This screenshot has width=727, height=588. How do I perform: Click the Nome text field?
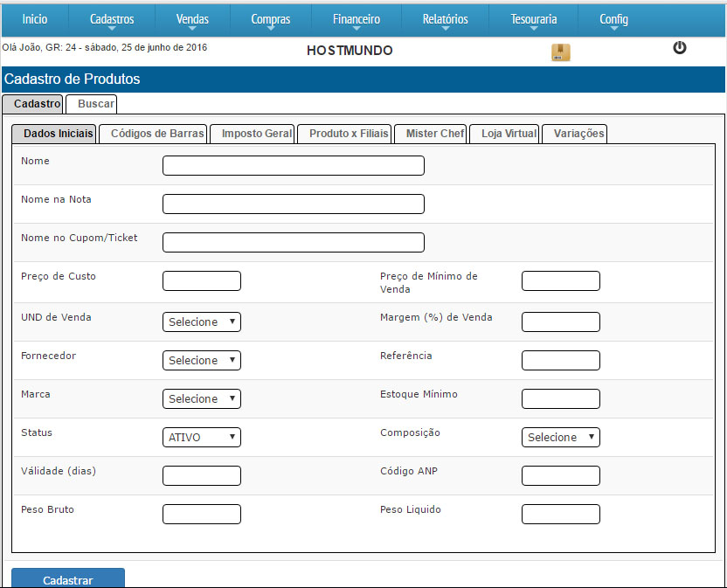(x=294, y=166)
